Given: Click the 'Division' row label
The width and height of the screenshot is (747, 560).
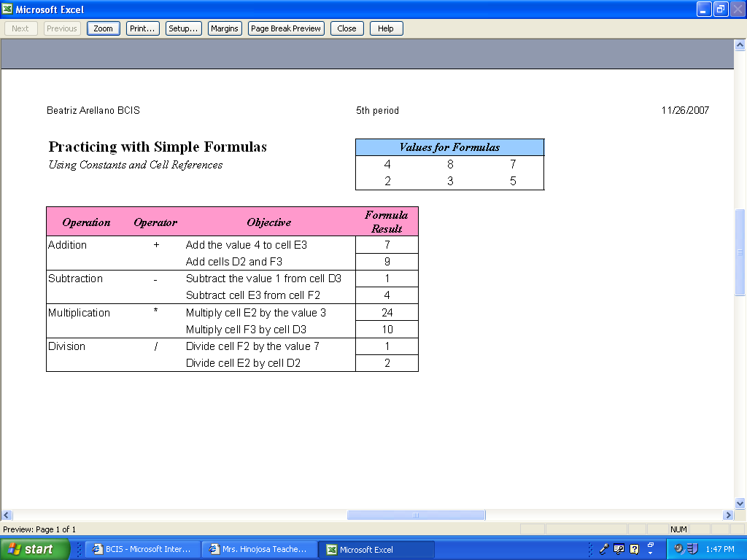Looking at the screenshot, I should [x=66, y=346].
